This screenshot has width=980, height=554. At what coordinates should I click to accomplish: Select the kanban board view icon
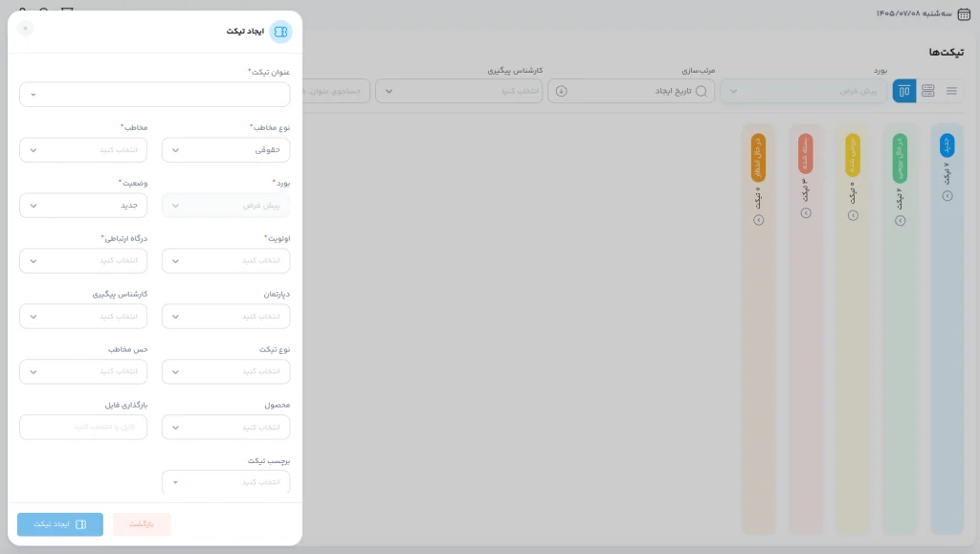pyautogui.click(x=903, y=91)
